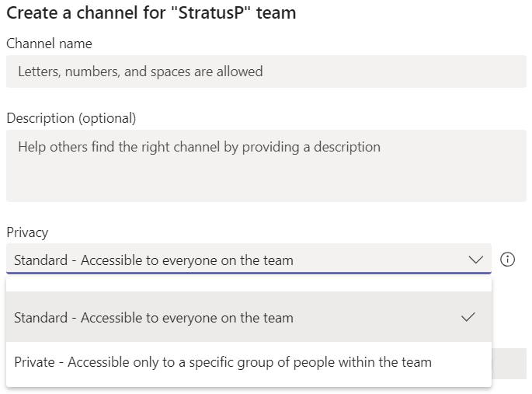Click the right end of Channel name field
The width and height of the screenshot is (532, 394).
coord(505,71)
